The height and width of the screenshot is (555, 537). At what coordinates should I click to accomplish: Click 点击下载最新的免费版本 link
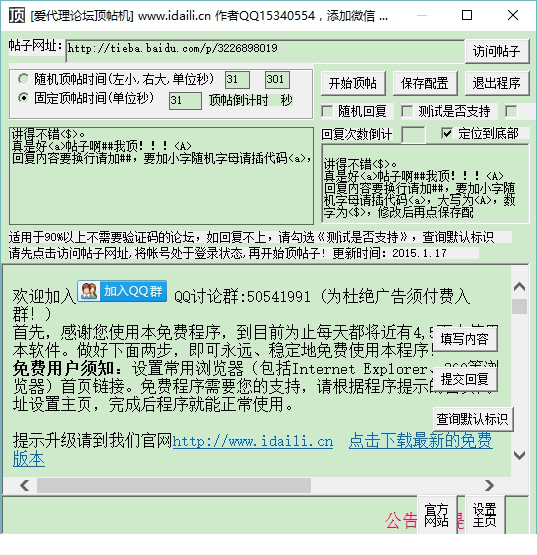(421, 440)
